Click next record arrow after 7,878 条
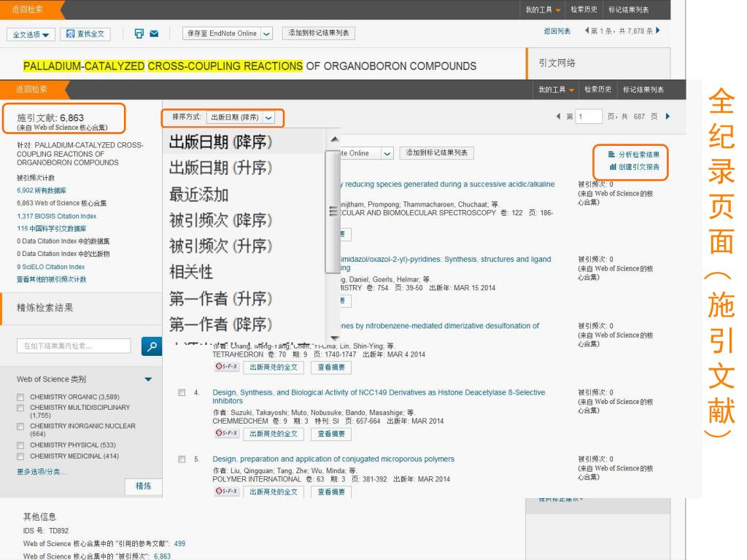Viewport: 747px width, 560px height. click(657, 31)
